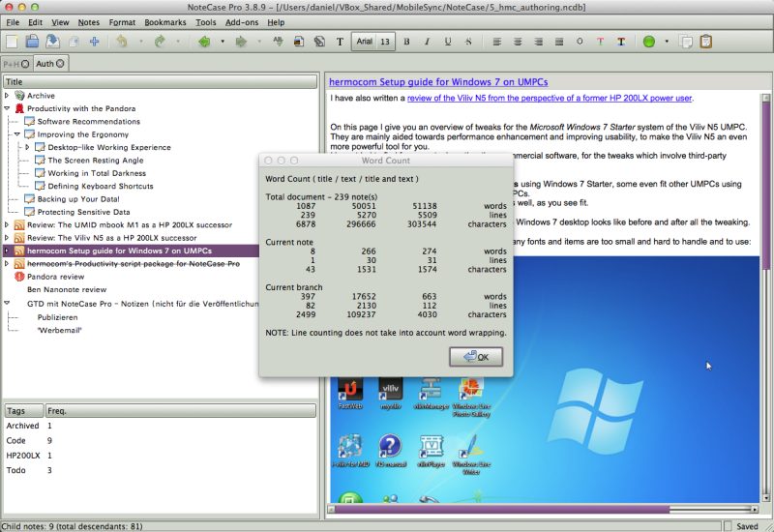The image size is (774, 532).
Task: Toggle Underline formatting
Action: 448,42
